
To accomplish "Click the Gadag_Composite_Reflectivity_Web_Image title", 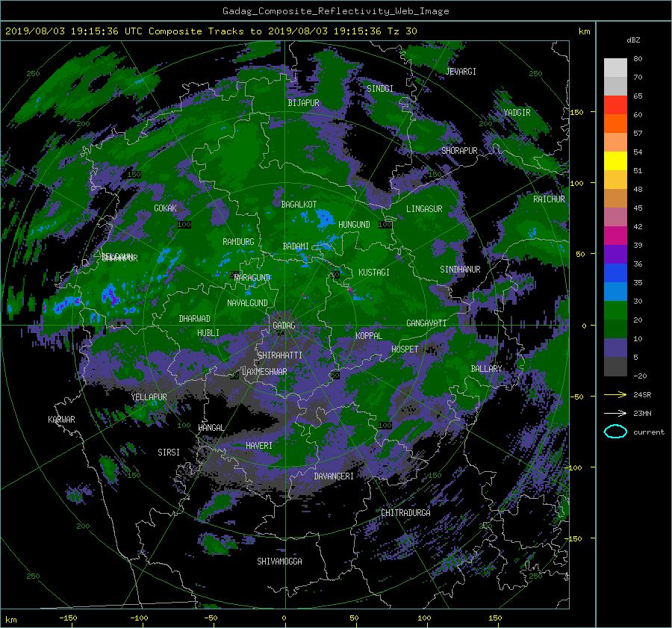I will tap(335, 11).
